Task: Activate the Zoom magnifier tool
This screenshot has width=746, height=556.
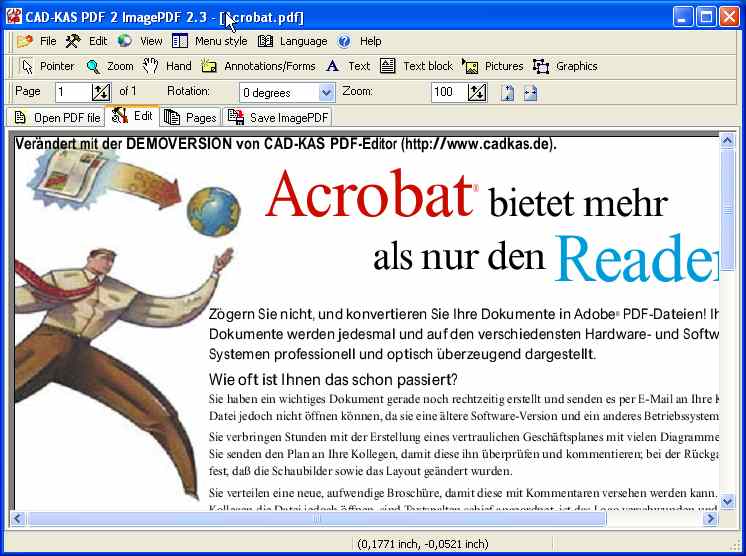Action: (x=110, y=66)
